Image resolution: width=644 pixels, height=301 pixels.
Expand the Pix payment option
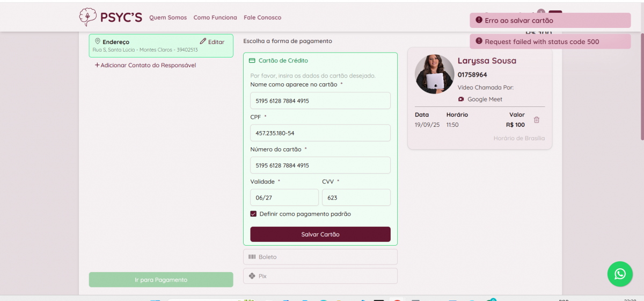point(320,276)
